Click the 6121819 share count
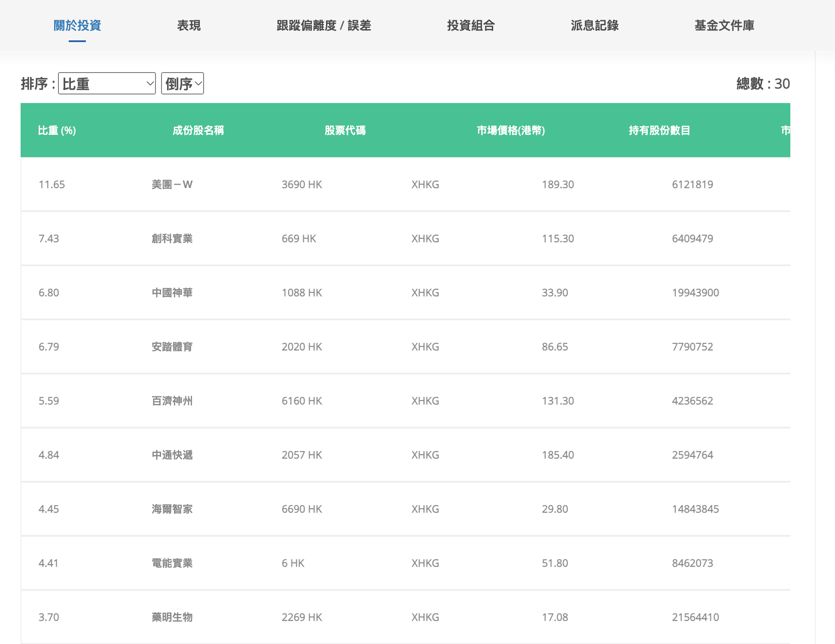835x644 pixels. pyautogui.click(x=692, y=185)
